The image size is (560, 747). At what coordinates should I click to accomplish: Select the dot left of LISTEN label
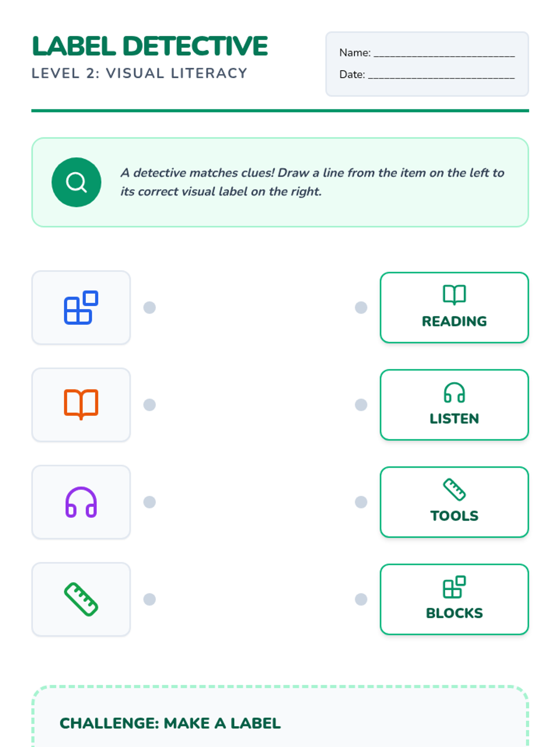coord(361,405)
